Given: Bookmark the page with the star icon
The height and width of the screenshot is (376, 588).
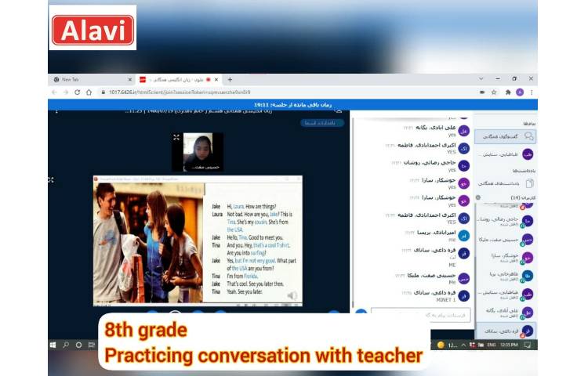Looking at the screenshot, I should point(493,92).
